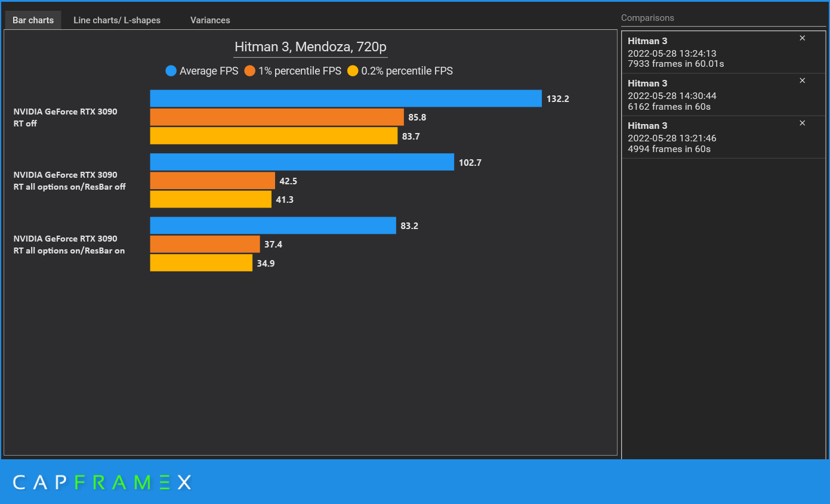Toggle the 0.2% percentile FPS legend entry
The height and width of the screenshot is (504, 830).
(400, 71)
